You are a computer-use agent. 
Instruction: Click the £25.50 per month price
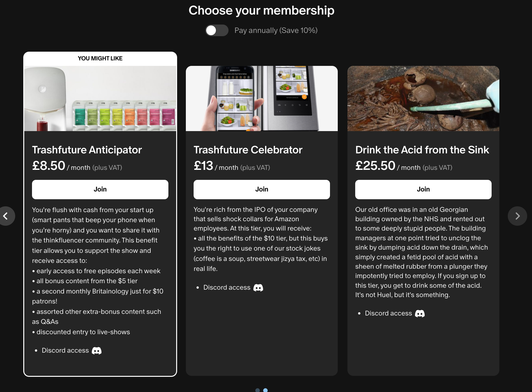click(376, 166)
